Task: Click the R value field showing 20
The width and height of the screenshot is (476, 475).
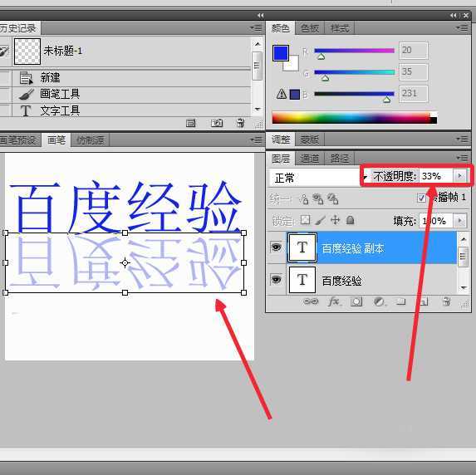Action: (x=414, y=51)
